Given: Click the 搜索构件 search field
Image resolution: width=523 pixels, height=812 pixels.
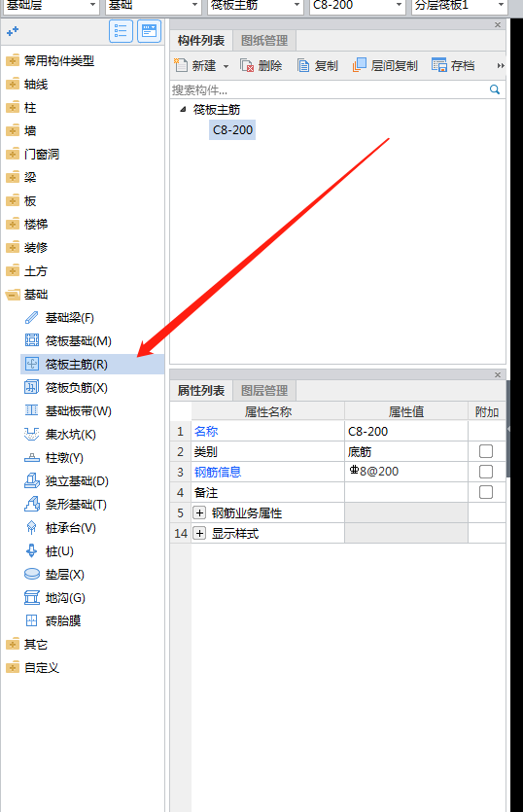Looking at the screenshot, I should click(x=329, y=90).
